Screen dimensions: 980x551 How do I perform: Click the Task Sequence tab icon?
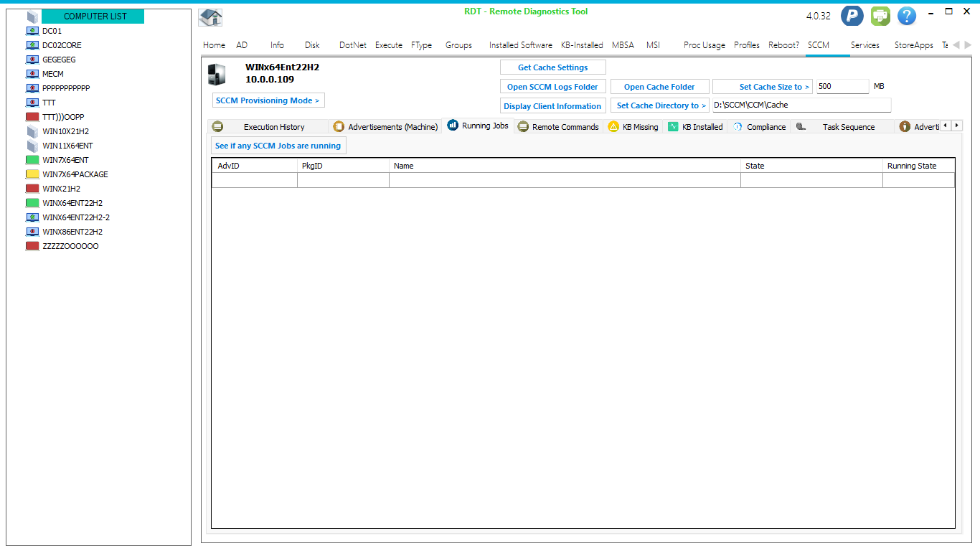[801, 126]
